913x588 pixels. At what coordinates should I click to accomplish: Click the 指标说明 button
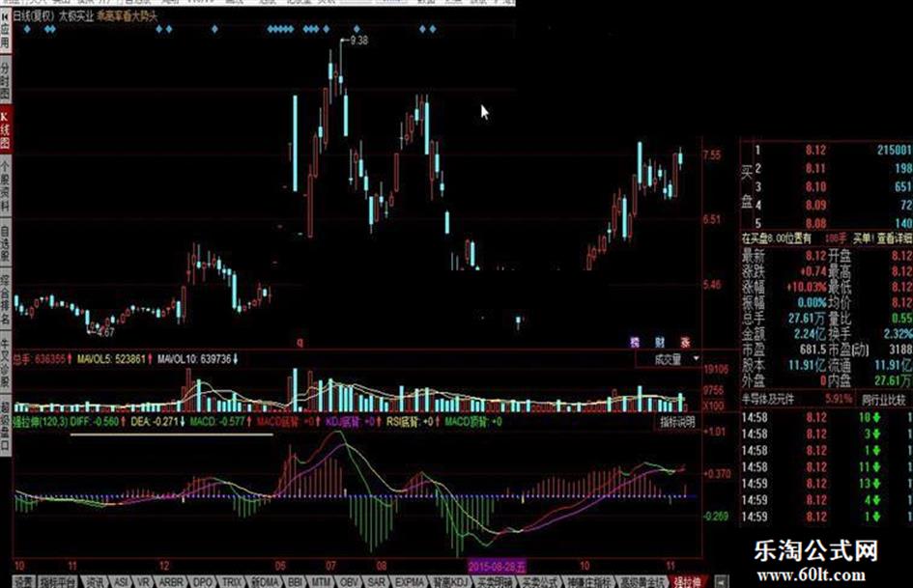tap(678, 423)
